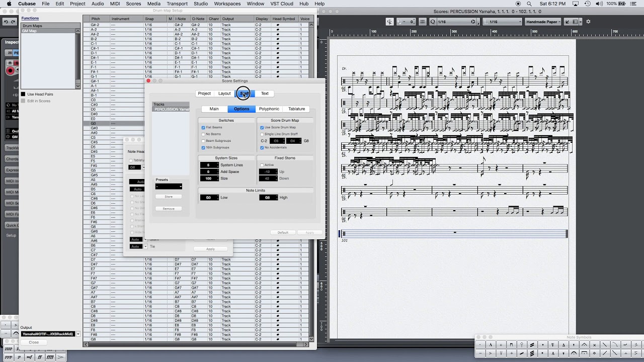Image resolution: width=644 pixels, height=362 pixels.
Task: Toggle the 16th Subgroups checkbox
Action: pos(203,148)
